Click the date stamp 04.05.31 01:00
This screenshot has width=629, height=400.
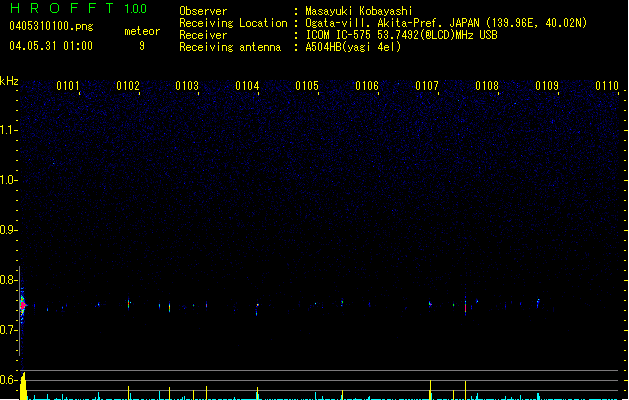(x=51, y=46)
